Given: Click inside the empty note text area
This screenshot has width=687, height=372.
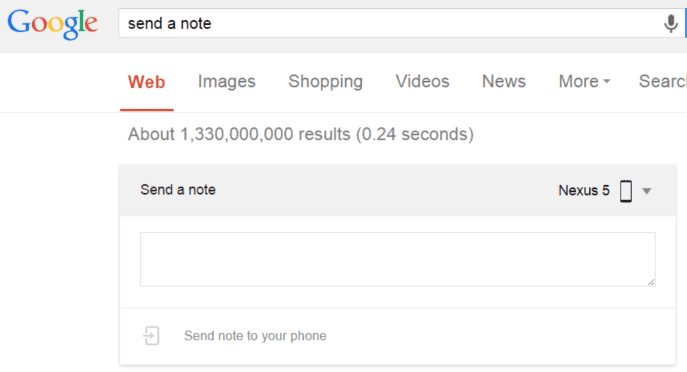Looking at the screenshot, I should coord(397,259).
